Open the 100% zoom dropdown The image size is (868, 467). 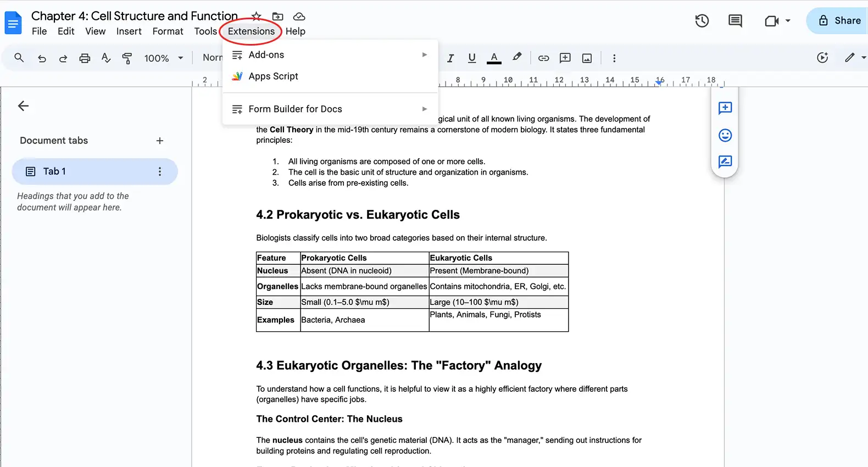coord(163,58)
